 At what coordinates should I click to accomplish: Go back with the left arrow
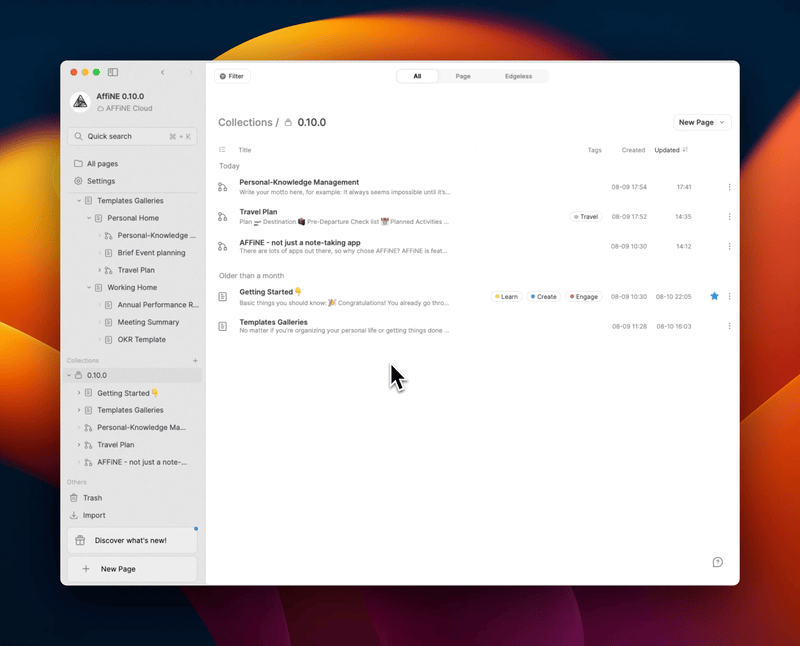pos(163,72)
